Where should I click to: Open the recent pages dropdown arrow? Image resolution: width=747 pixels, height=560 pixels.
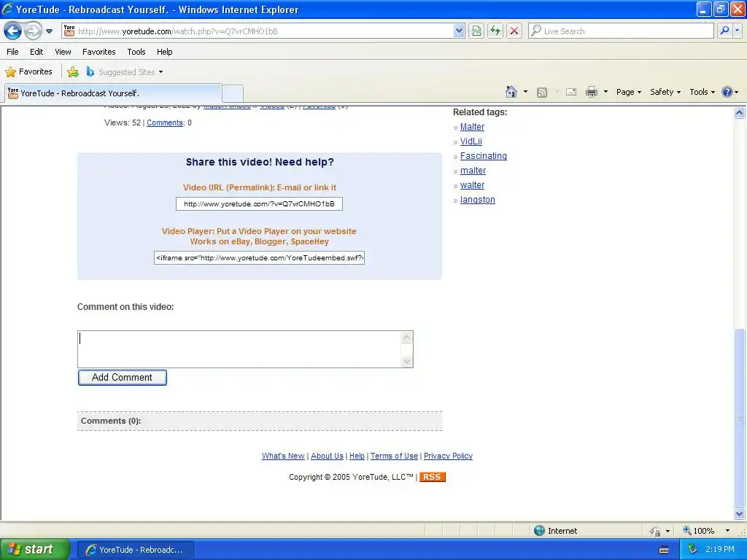(x=49, y=31)
